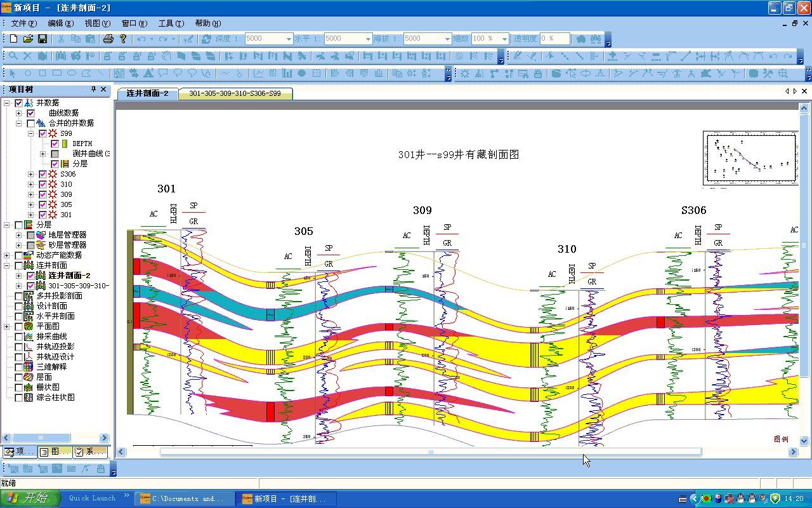Toggle the 310 well checkbox
Screen dimensions: 812x508
[x=43, y=184]
